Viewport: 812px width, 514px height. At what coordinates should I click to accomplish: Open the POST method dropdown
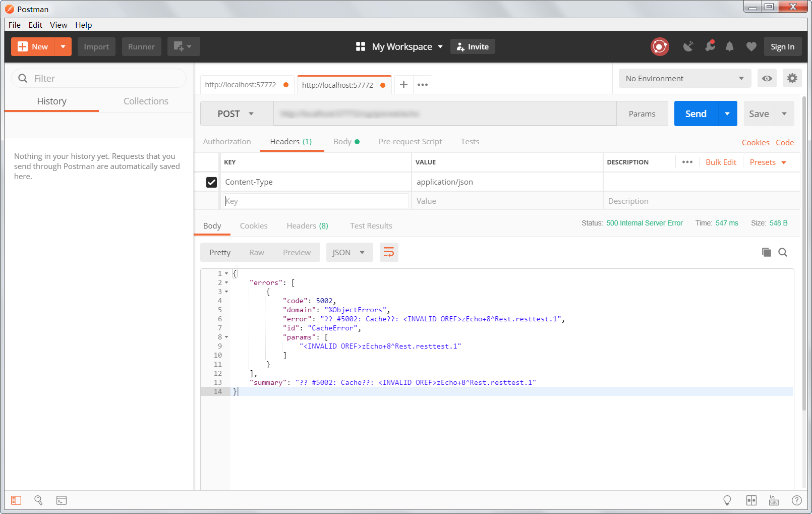tap(237, 114)
